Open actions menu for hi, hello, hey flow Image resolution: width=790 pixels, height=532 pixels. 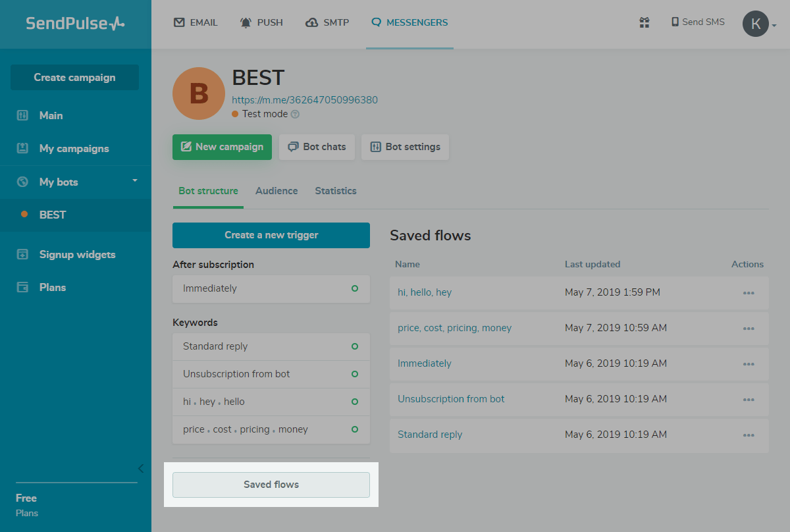(x=749, y=293)
